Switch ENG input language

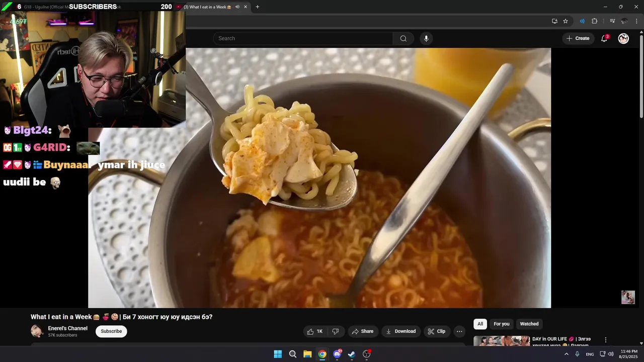tap(590, 354)
